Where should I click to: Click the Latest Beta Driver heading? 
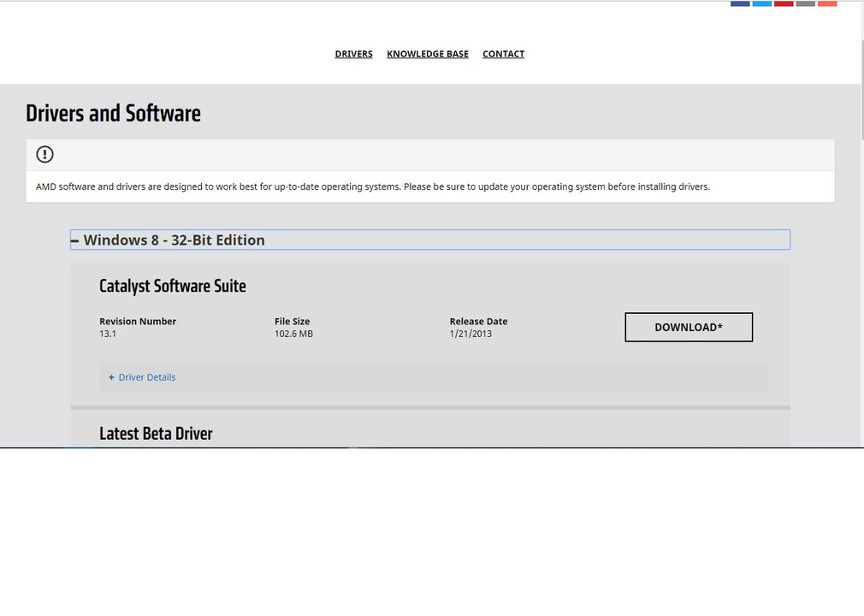pos(156,434)
